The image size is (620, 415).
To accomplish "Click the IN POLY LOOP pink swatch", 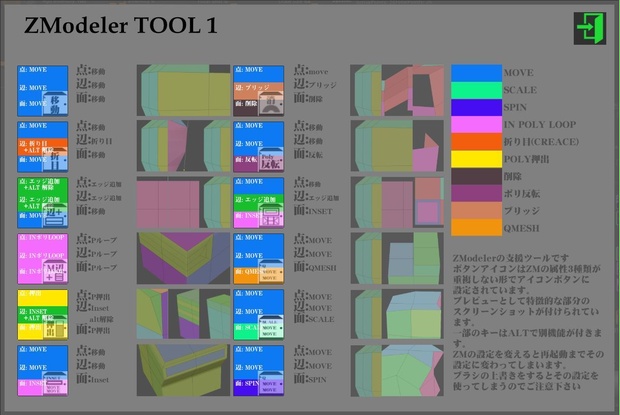I will (476, 124).
